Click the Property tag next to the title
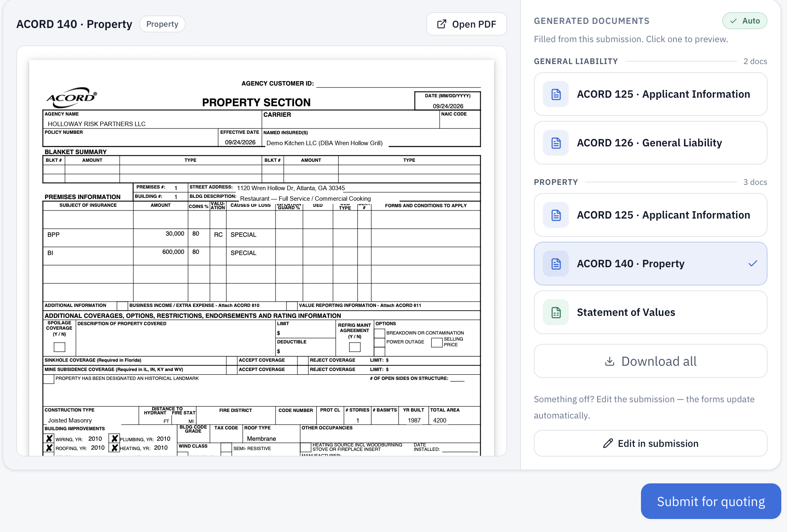 point(162,24)
